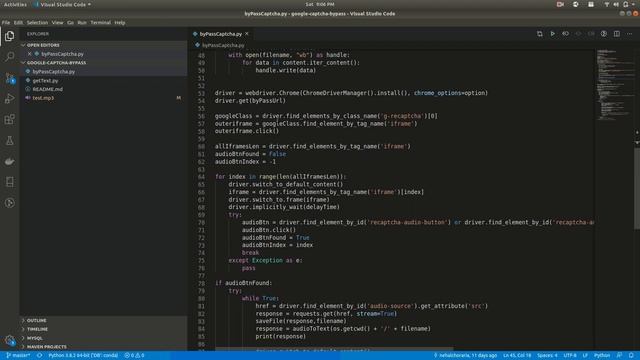Collapse the GOOGLE-CAPTCHA-BYPASS folder section
The image size is (640, 360).
tap(104, 63)
